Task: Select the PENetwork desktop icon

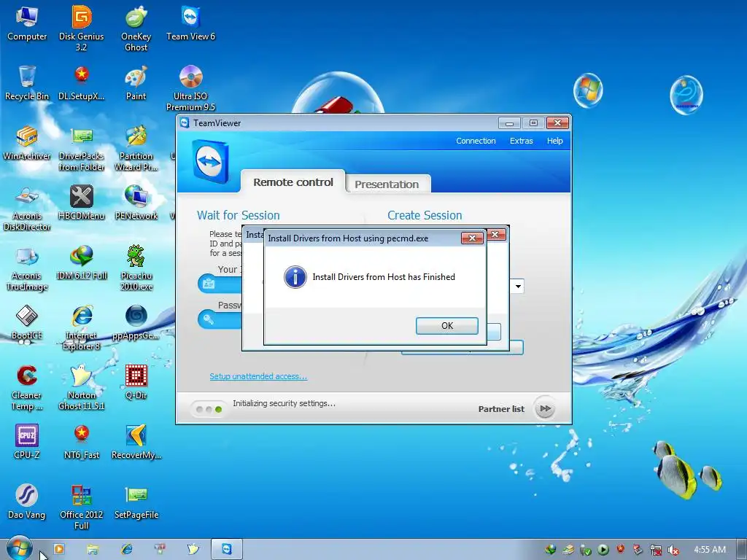Action: pyautogui.click(x=136, y=203)
